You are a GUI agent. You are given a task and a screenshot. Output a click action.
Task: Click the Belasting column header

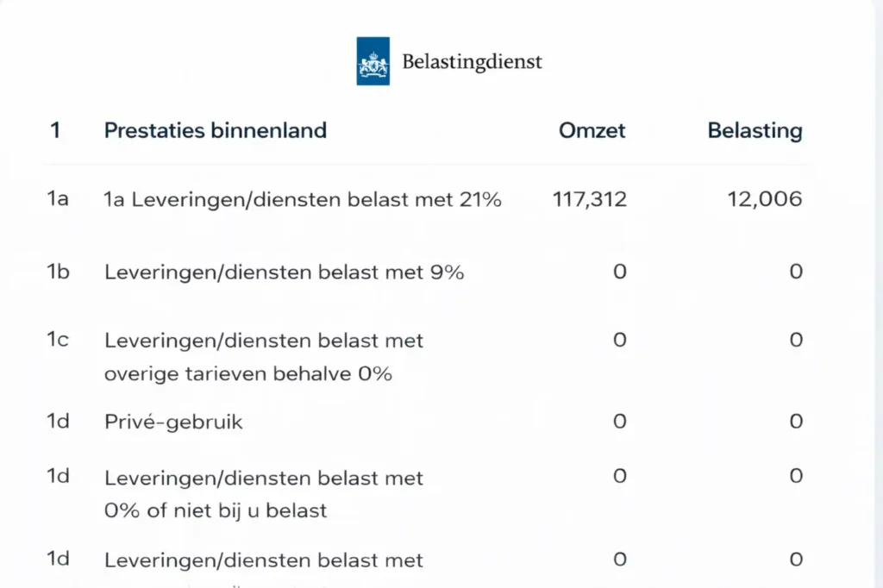click(x=755, y=131)
